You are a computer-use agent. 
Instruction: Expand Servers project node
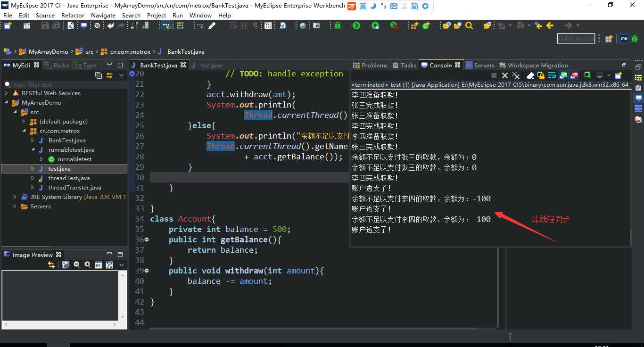coord(15,207)
